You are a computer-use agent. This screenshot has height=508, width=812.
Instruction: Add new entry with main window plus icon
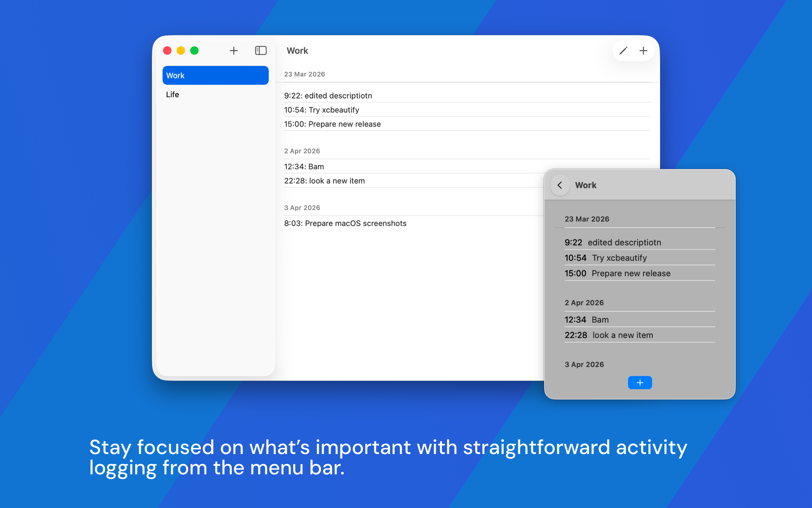pyautogui.click(x=643, y=51)
